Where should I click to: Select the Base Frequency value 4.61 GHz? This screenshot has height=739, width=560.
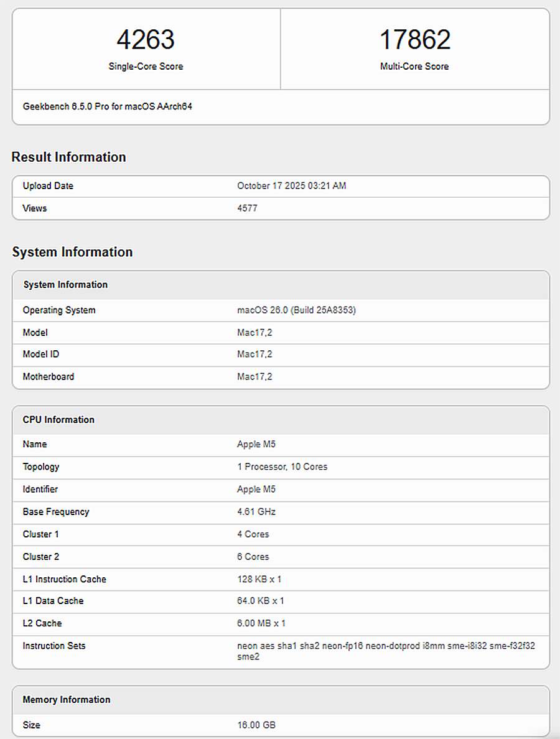[x=256, y=512]
